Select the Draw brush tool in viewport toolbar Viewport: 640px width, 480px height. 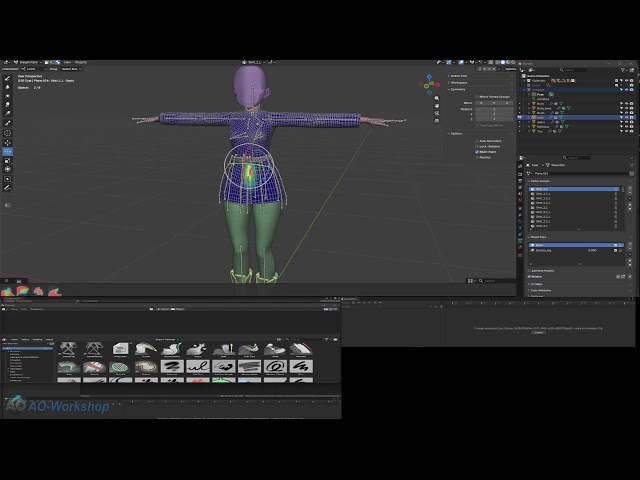[7, 78]
